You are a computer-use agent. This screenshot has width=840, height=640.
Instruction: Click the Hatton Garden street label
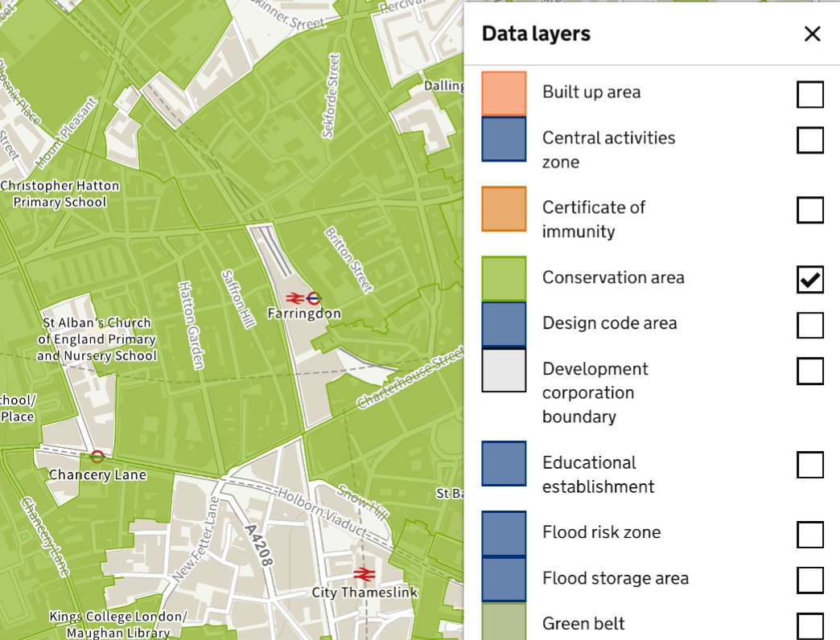[x=191, y=325]
